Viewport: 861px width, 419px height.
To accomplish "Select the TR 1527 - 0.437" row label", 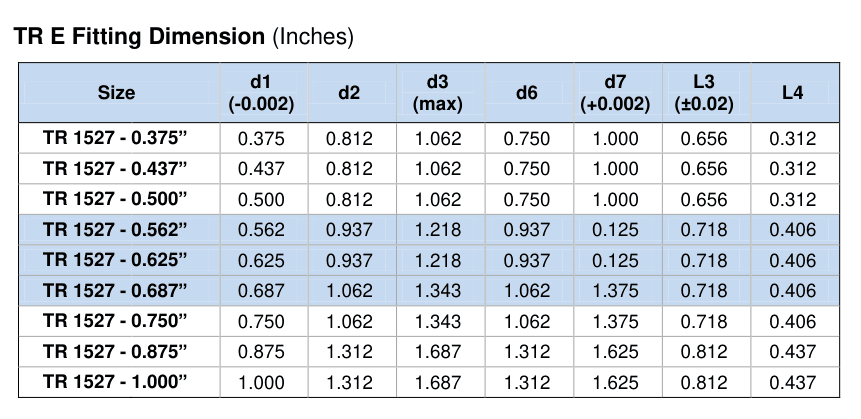I will (115, 168).
